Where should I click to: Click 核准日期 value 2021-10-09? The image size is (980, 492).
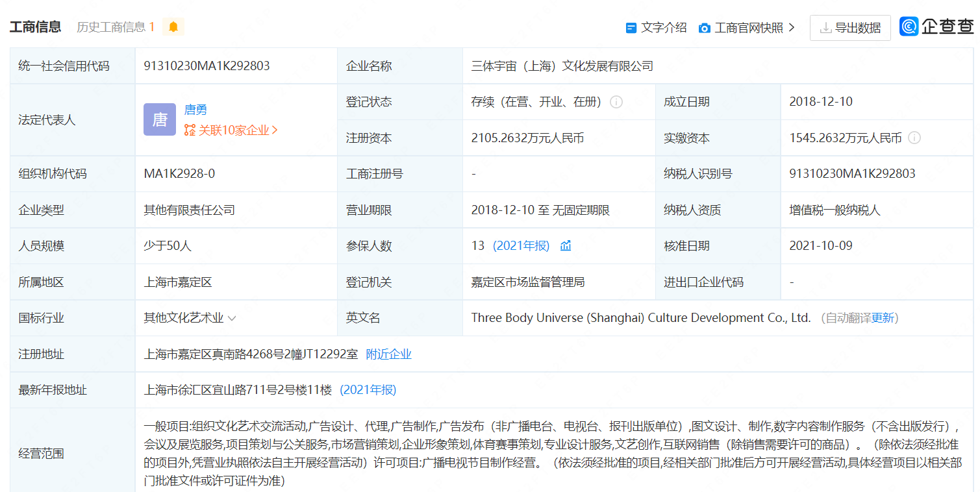821,245
